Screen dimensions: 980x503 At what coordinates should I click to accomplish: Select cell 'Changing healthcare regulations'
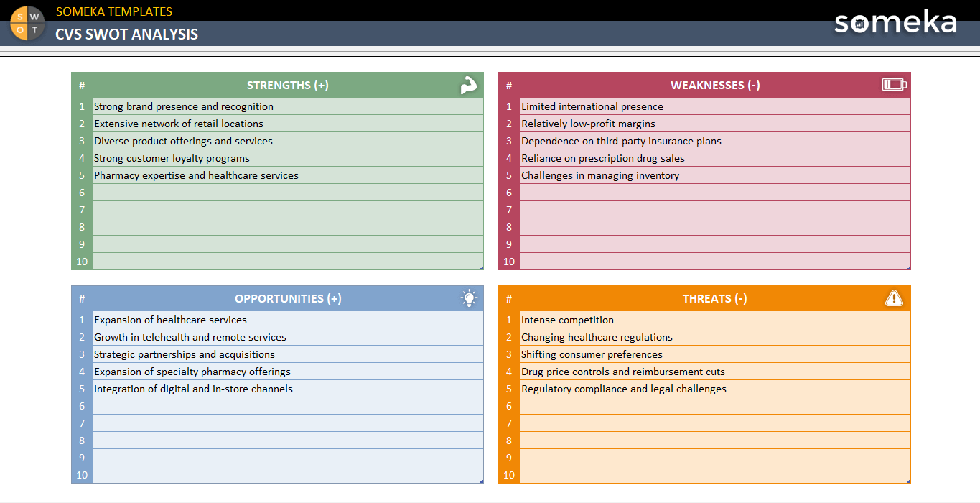(x=715, y=337)
